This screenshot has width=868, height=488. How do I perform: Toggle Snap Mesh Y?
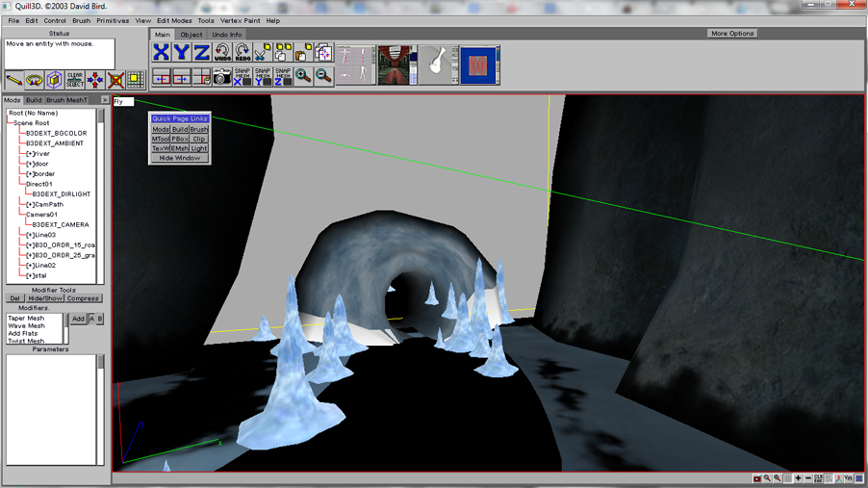263,76
